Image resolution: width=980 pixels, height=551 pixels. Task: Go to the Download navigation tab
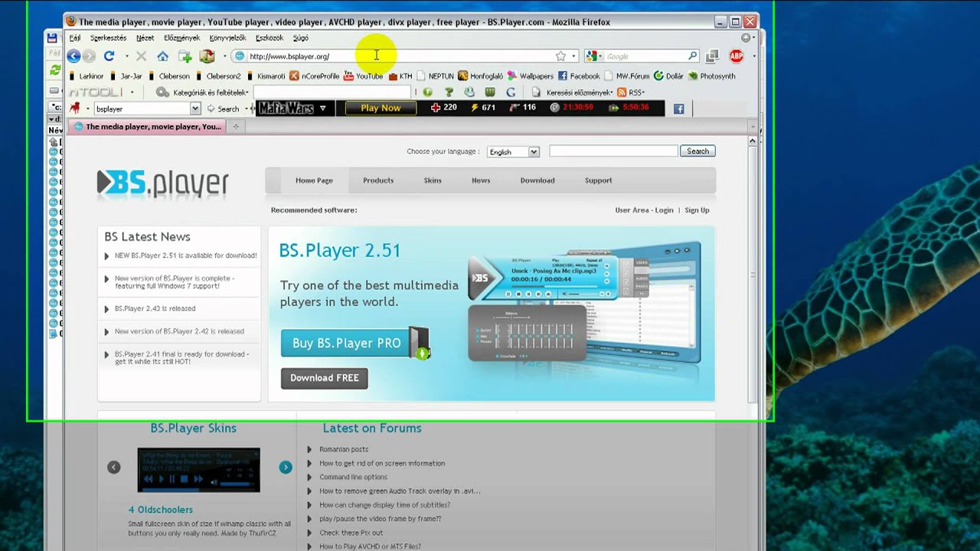click(x=537, y=181)
